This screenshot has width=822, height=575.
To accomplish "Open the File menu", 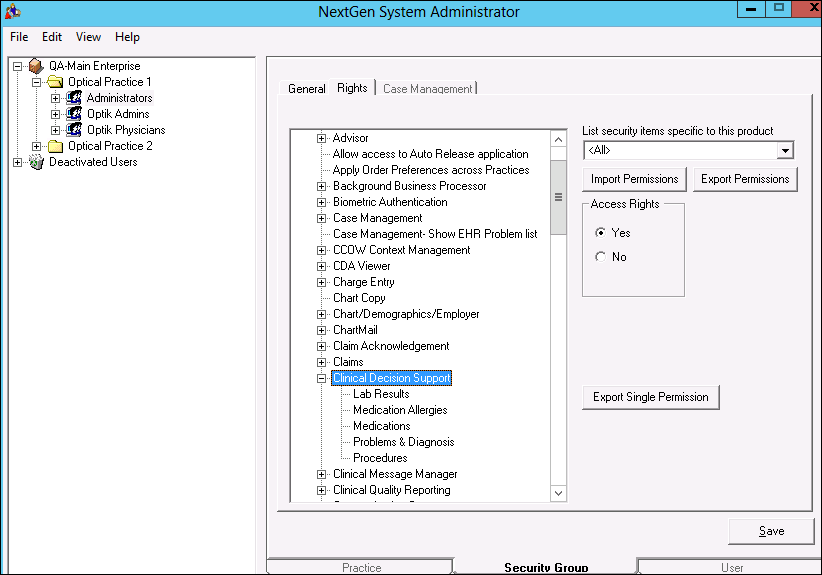I will coord(19,37).
